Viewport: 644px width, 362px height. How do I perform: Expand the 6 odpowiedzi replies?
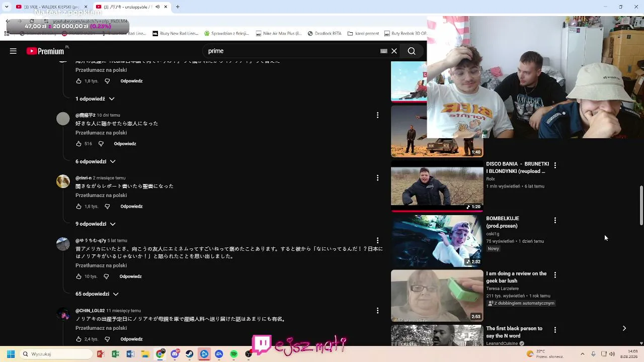(96, 161)
